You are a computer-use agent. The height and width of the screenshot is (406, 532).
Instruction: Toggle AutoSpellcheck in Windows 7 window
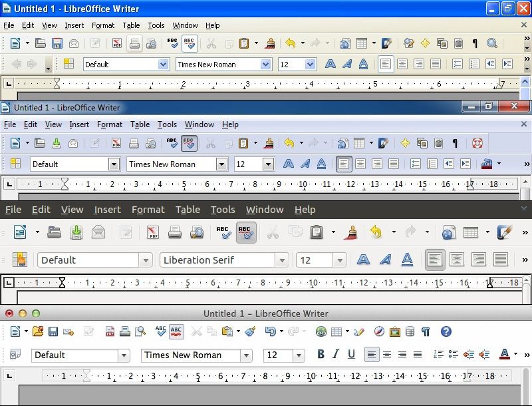click(189, 143)
